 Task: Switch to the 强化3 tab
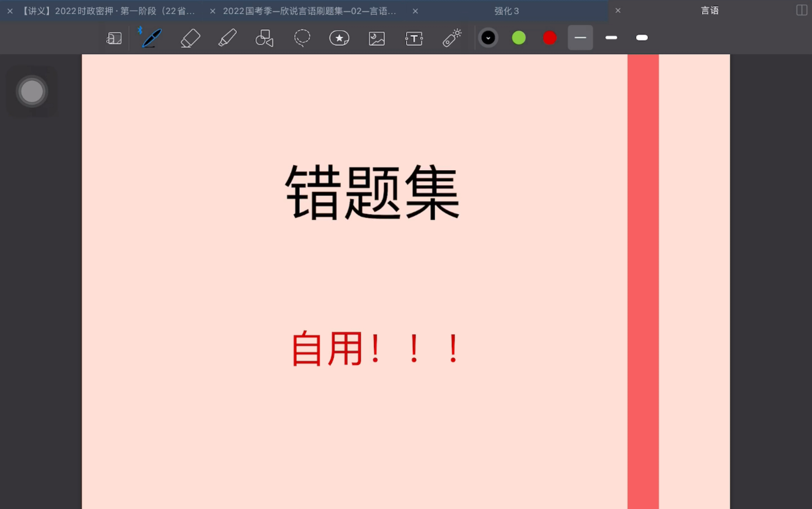tap(506, 11)
